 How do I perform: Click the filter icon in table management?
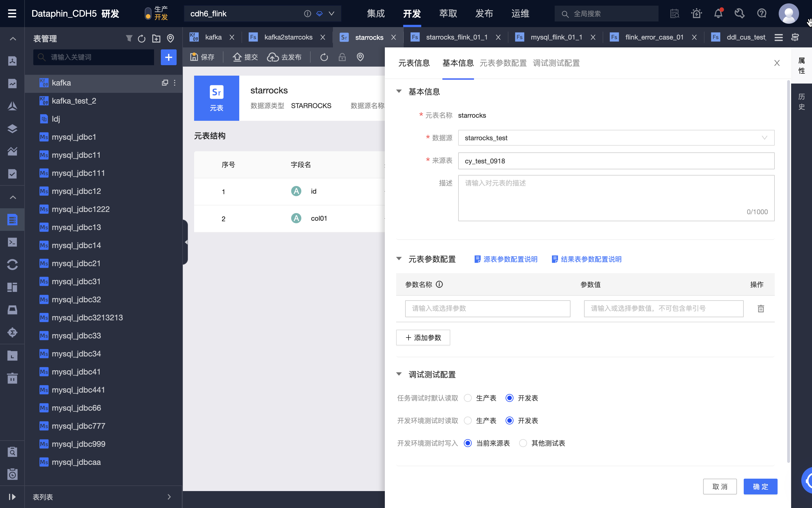129,38
